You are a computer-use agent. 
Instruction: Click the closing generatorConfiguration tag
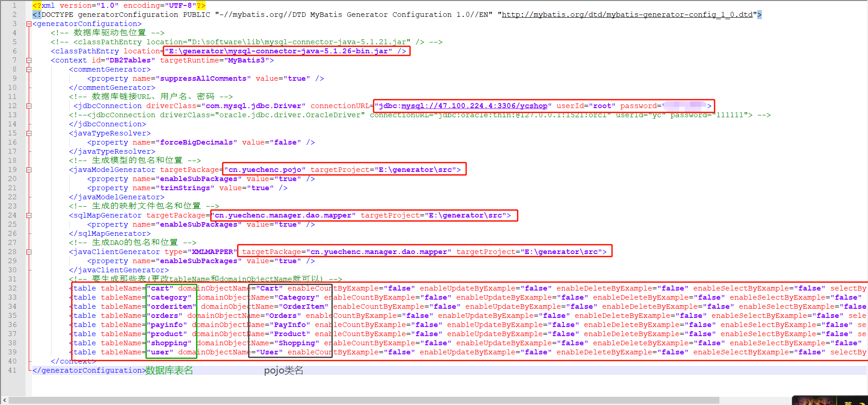[x=89, y=370]
